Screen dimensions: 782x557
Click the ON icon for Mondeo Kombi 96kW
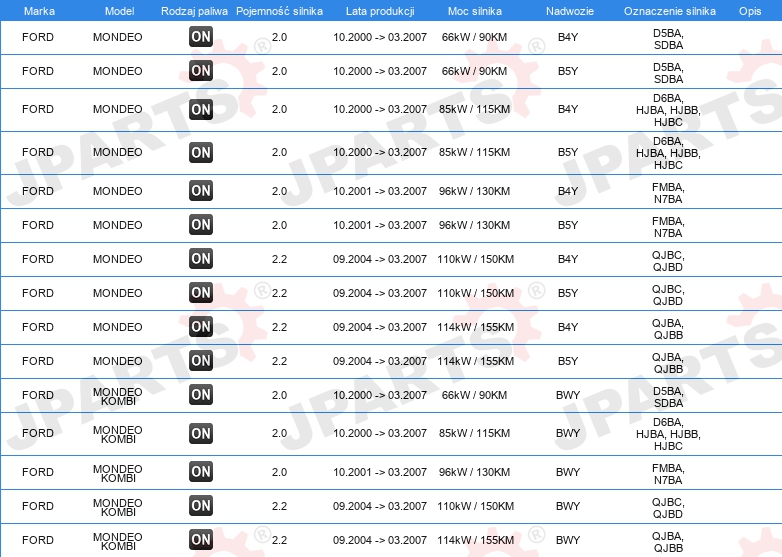point(201,472)
